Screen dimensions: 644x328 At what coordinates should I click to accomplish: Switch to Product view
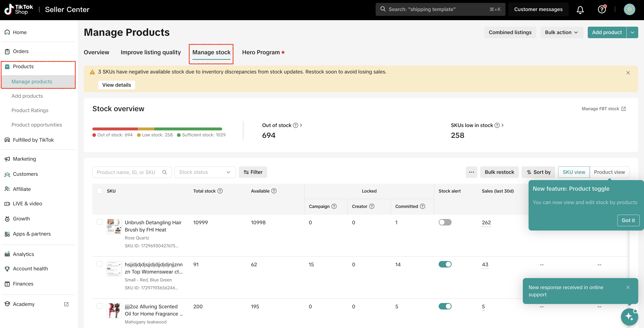click(x=609, y=172)
